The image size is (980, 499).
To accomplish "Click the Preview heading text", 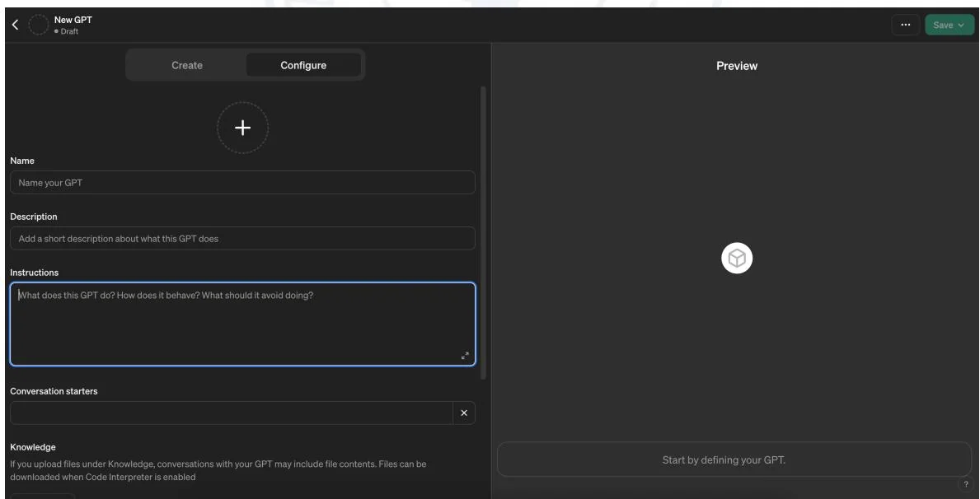I will pos(737,66).
